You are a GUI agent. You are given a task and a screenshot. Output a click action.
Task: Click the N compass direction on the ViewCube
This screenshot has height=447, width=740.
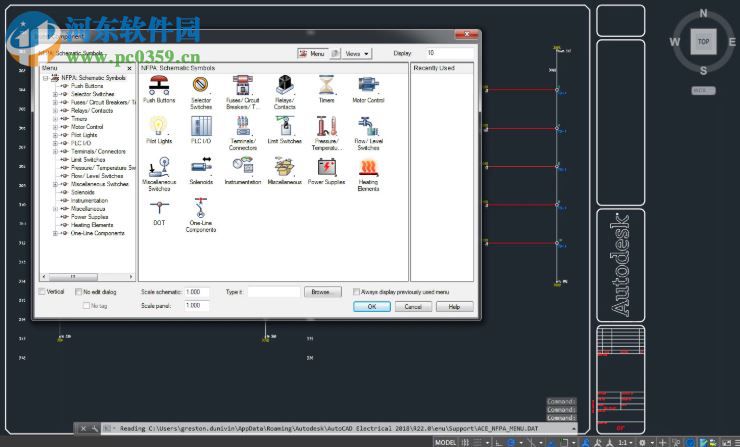pos(703,13)
